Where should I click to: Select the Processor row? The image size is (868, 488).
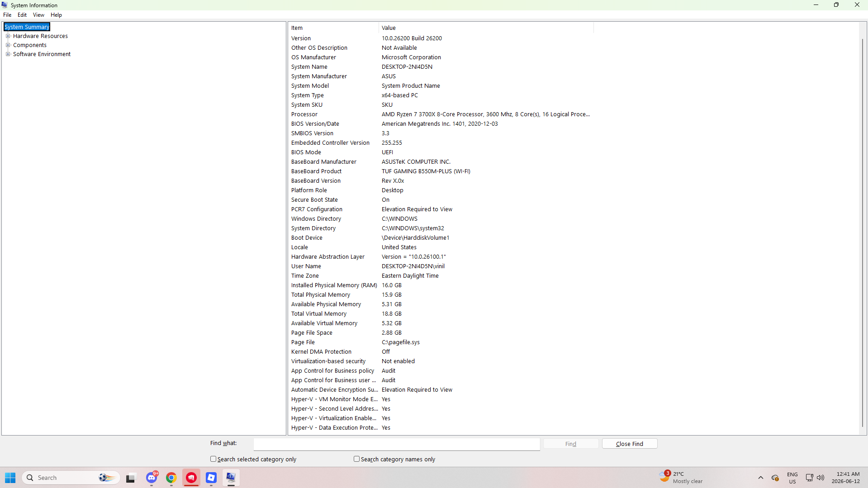pyautogui.click(x=441, y=114)
